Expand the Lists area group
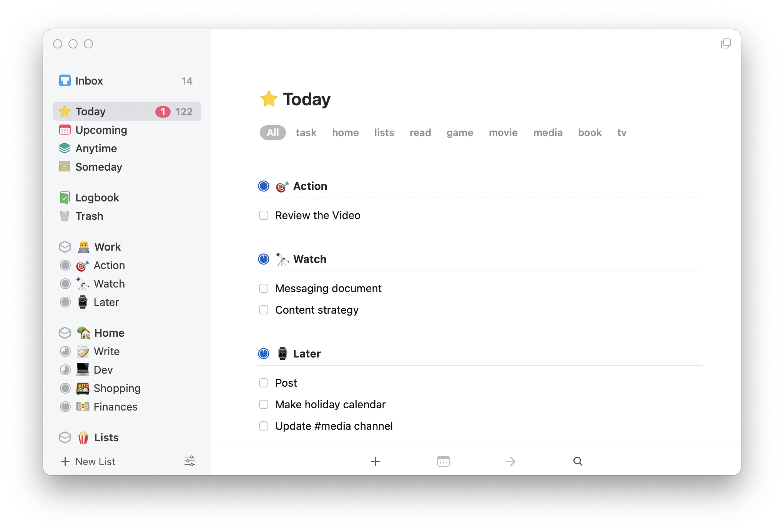Image resolution: width=784 pixels, height=532 pixels. [x=106, y=437]
